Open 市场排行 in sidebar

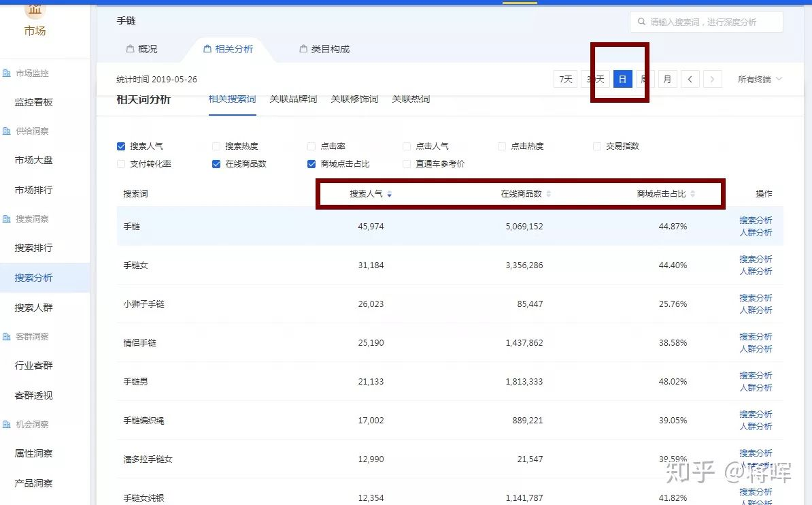tap(33, 191)
